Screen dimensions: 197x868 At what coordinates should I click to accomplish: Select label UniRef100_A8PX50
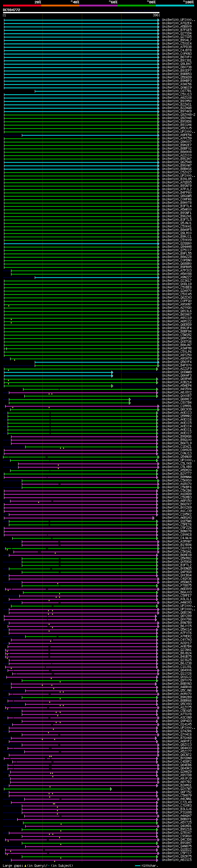[177, 501]
